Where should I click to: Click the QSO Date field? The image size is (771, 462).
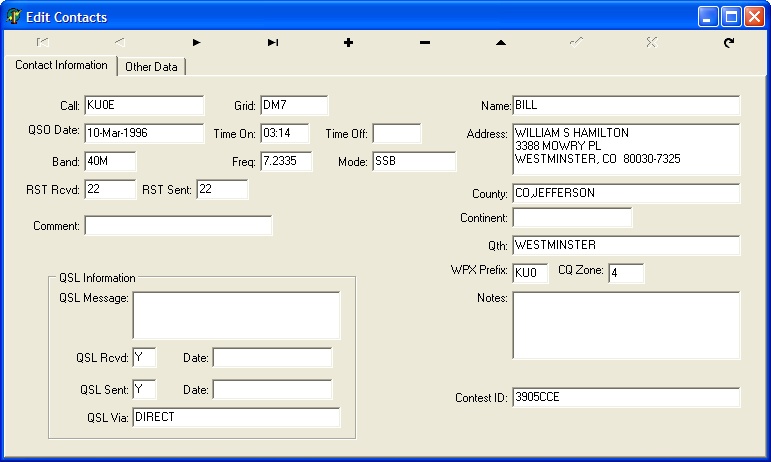coord(143,133)
